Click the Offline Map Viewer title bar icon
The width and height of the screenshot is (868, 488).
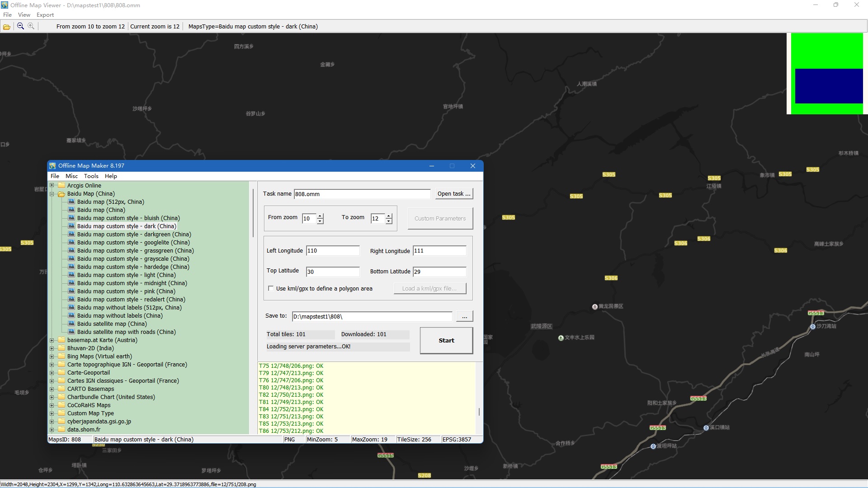pyautogui.click(x=5, y=5)
